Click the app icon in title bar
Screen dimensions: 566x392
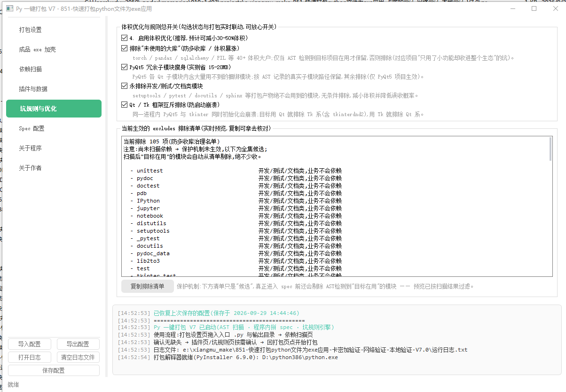pyautogui.click(x=9, y=8)
